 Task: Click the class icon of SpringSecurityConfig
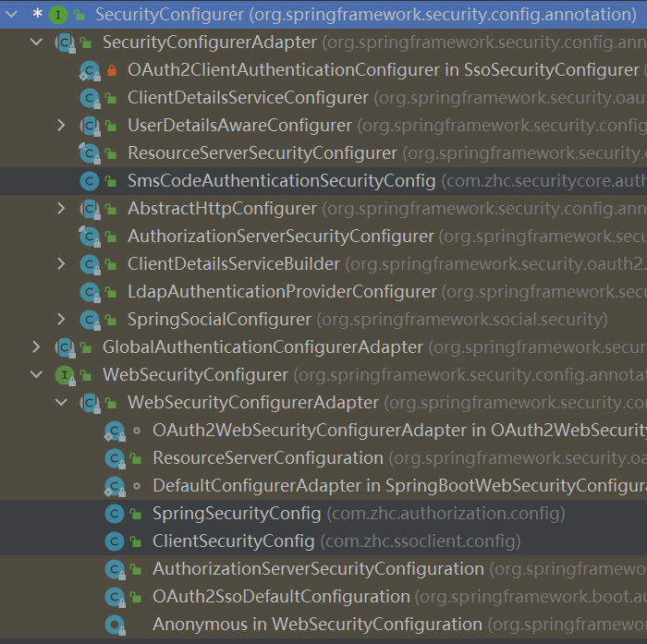tap(115, 514)
